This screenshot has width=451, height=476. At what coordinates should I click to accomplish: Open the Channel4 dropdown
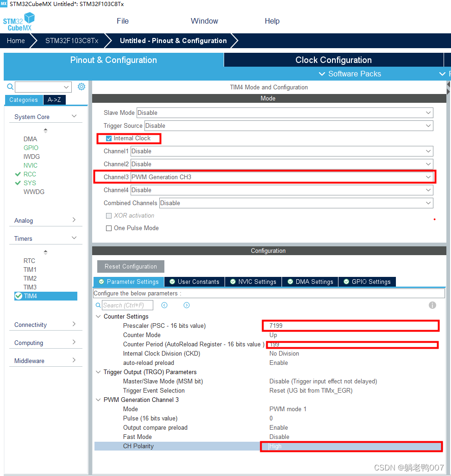click(282, 190)
